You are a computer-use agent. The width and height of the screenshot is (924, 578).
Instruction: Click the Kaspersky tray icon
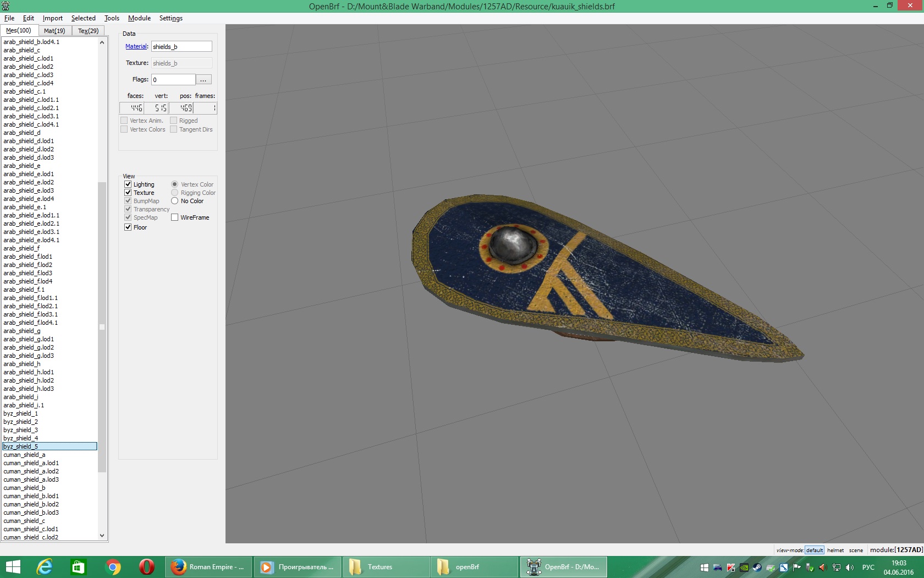click(x=731, y=568)
